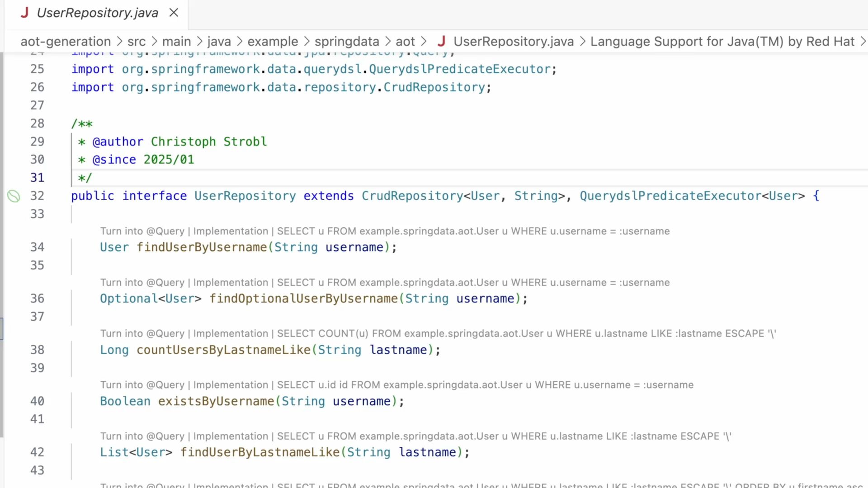The height and width of the screenshot is (488, 868).
Task: Close the UserRepository.java editor tab
Action: point(174,13)
